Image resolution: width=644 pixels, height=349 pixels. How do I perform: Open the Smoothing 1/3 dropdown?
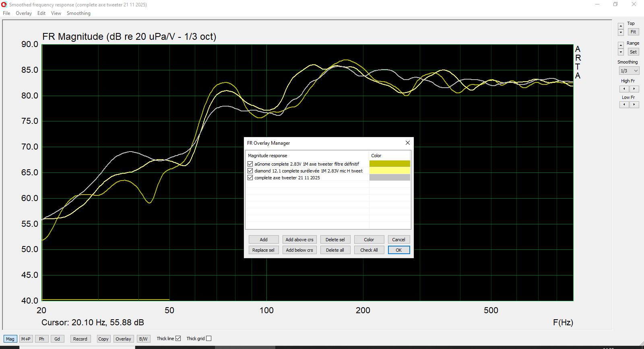point(629,71)
